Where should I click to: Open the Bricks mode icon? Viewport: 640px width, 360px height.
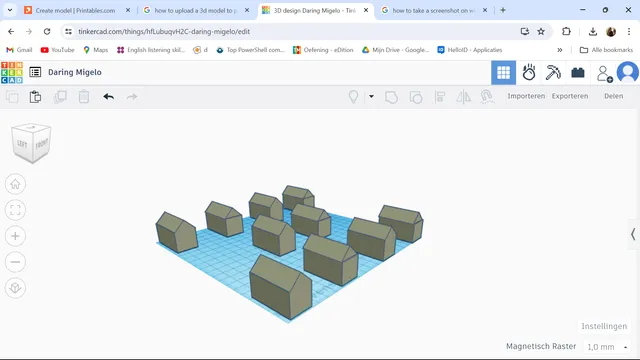[x=578, y=73]
